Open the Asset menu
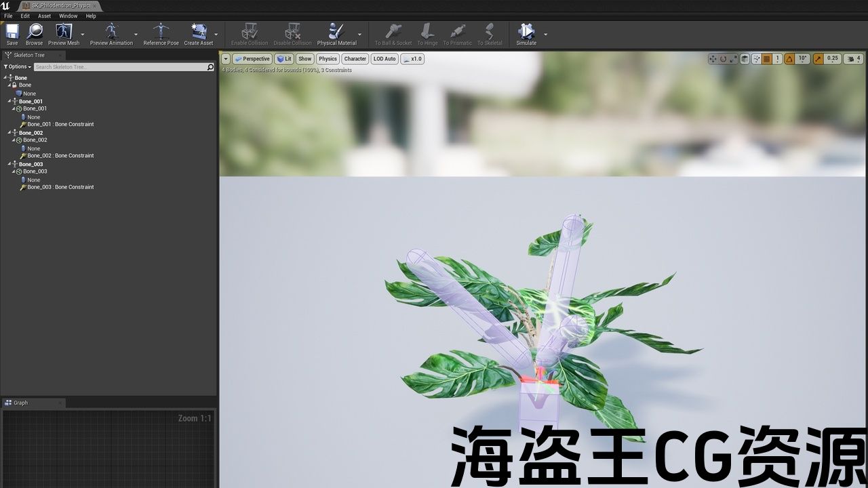This screenshot has width=868, height=488. click(44, 16)
